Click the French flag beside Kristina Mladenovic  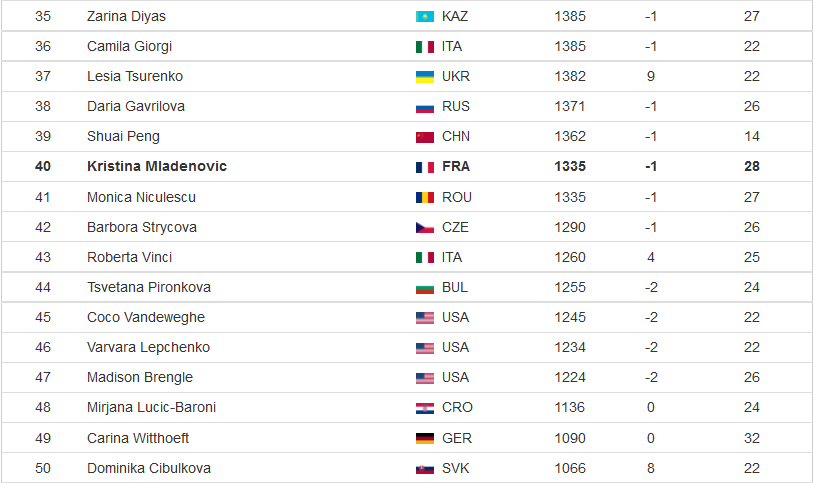[x=425, y=167]
